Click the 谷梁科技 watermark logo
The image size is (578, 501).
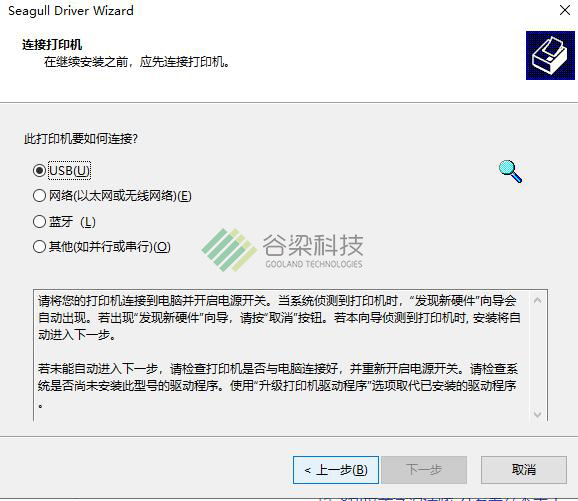[282, 250]
